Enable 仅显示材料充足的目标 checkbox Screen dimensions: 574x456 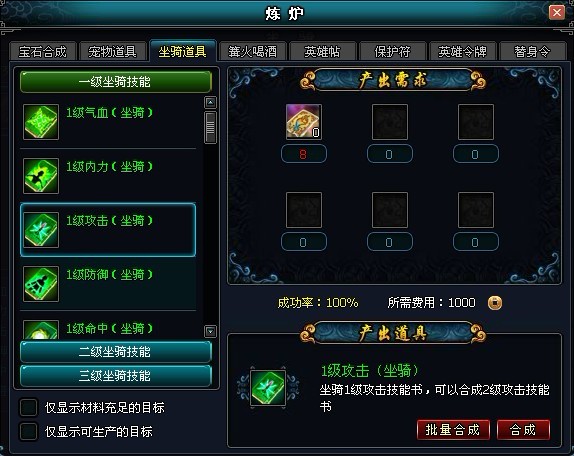point(29,407)
